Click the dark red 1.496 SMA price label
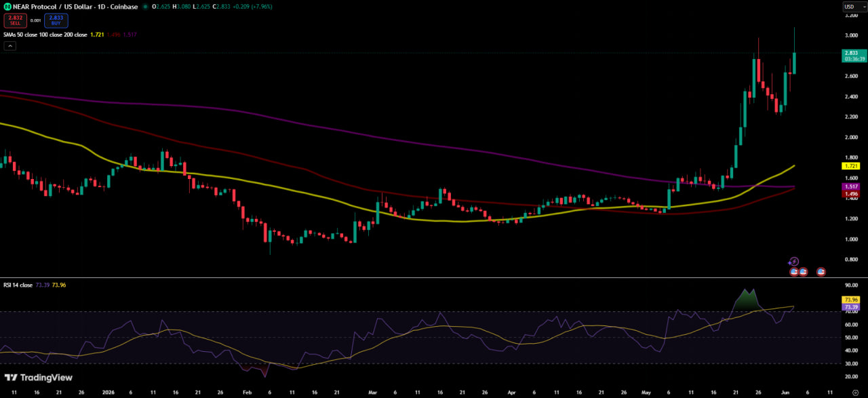Viewport: 868px width, 398px height. tap(851, 194)
